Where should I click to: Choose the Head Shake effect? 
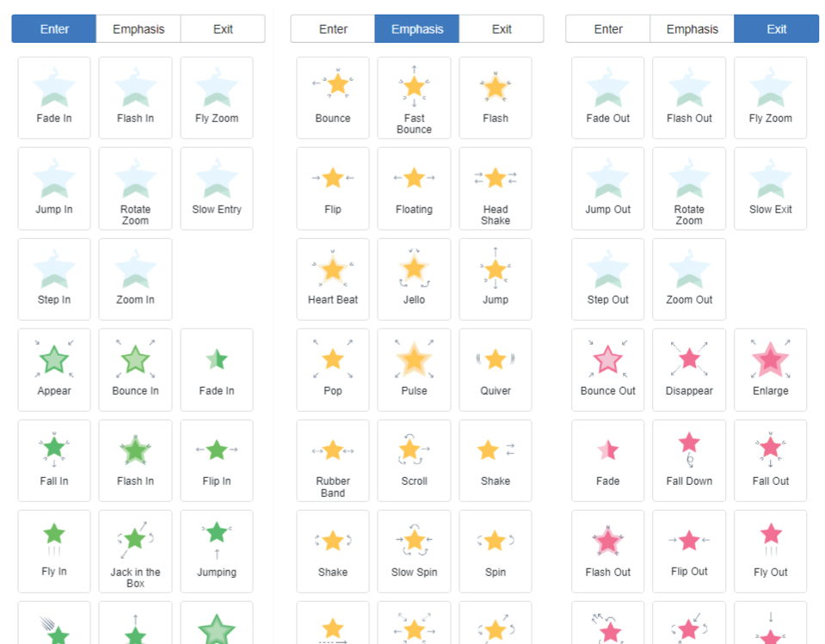496,188
